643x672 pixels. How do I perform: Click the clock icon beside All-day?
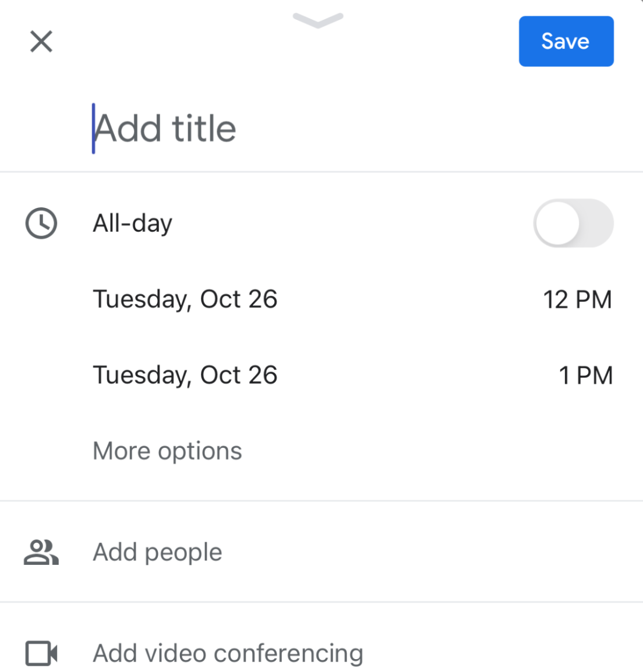pos(41,224)
